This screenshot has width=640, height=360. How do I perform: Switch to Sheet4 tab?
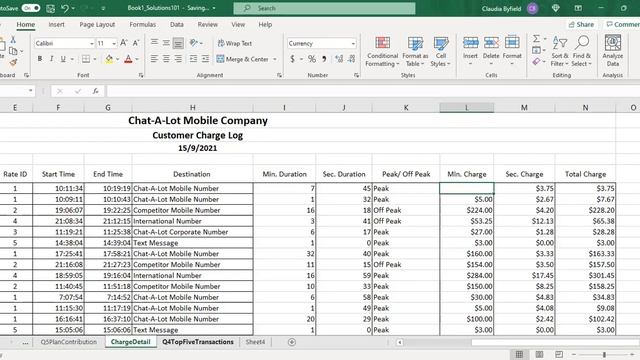255,342
